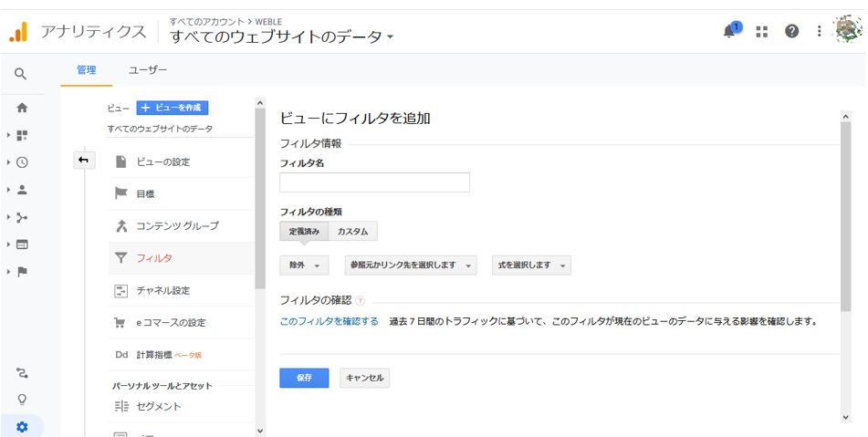Open the search magnifier in sidebar
Image resolution: width=868 pixels, height=437 pixels.
click(x=20, y=74)
